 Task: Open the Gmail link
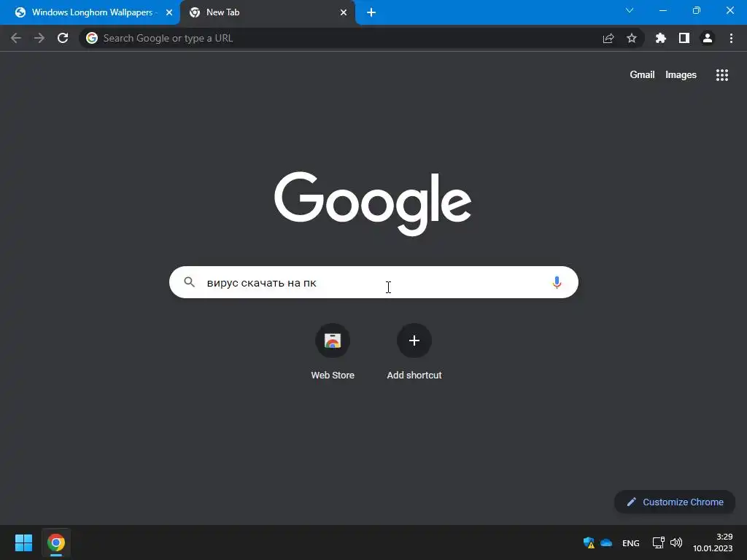click(642, 75)
